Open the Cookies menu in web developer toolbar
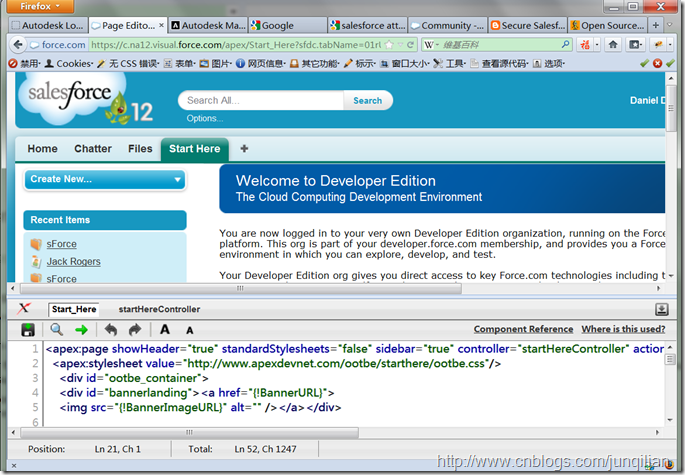The image size is (685, 475). point(69,64)
